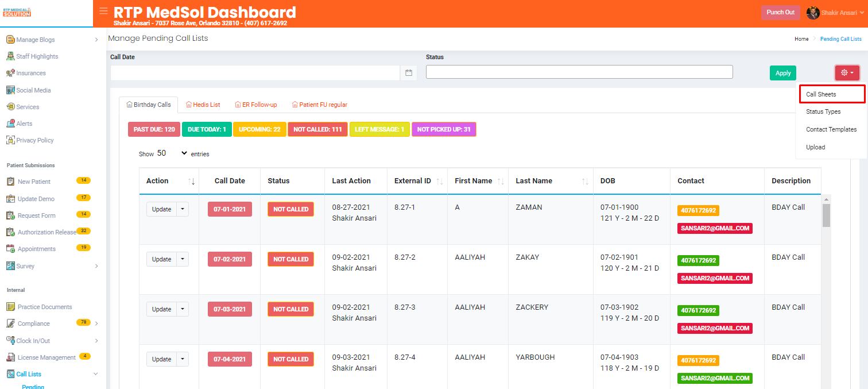Click the RTP Medical Solution logo
Viewport: 868px width, 389px height.
17,12
